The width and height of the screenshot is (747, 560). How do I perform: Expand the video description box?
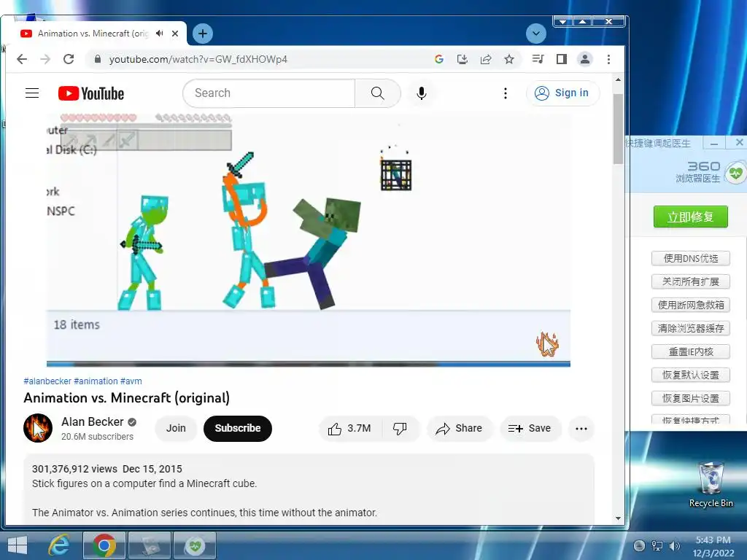pos(309,489)
